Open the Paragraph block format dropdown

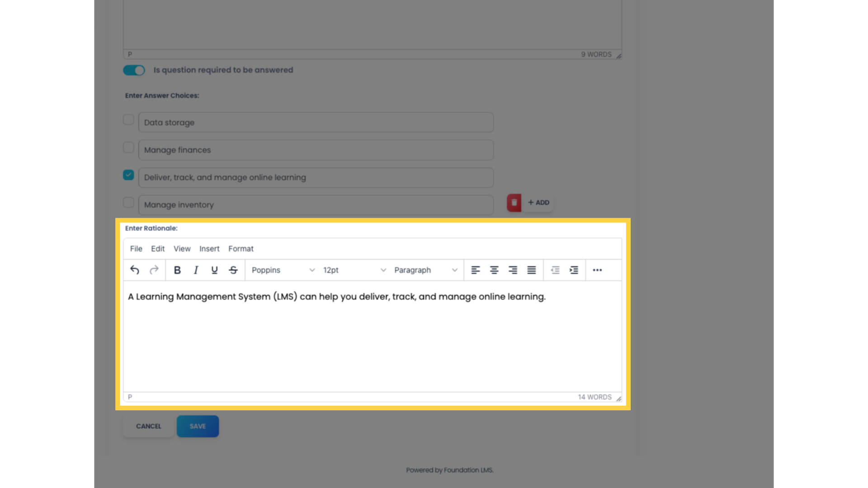tap(425, 270)
